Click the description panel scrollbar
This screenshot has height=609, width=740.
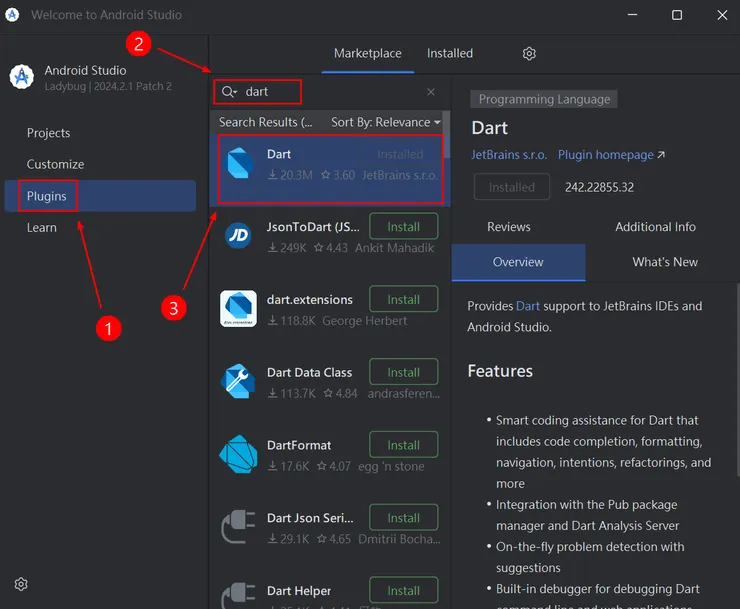[738, 380]
